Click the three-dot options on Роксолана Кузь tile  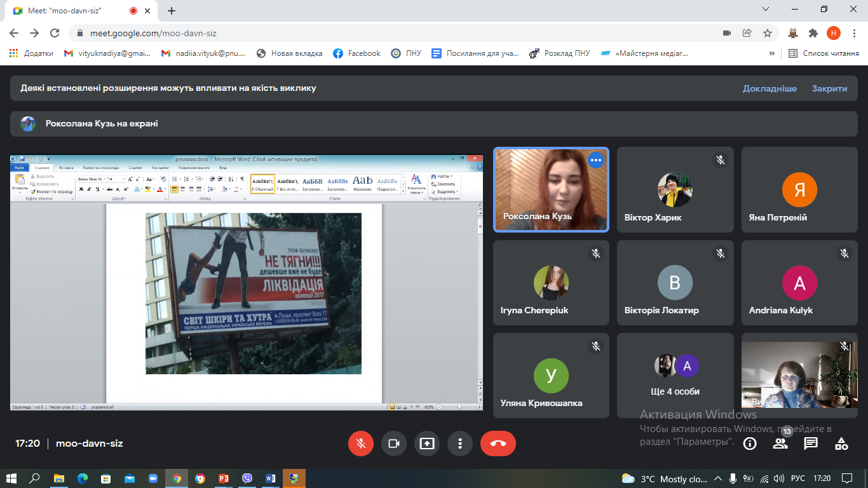(x=595, y=161)
